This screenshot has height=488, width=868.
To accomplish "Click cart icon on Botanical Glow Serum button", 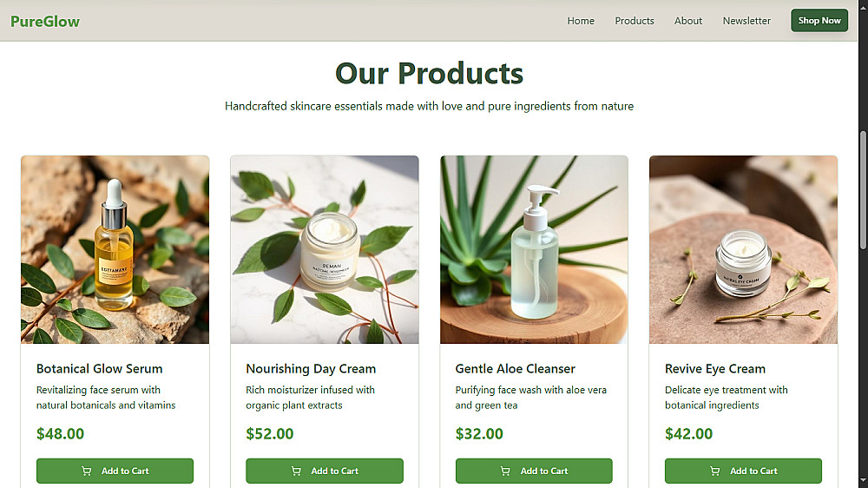I will tap(86, 471).
